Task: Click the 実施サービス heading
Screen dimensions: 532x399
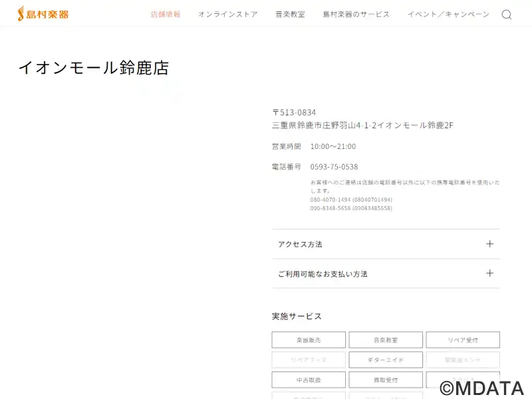Action: point(297,317)
